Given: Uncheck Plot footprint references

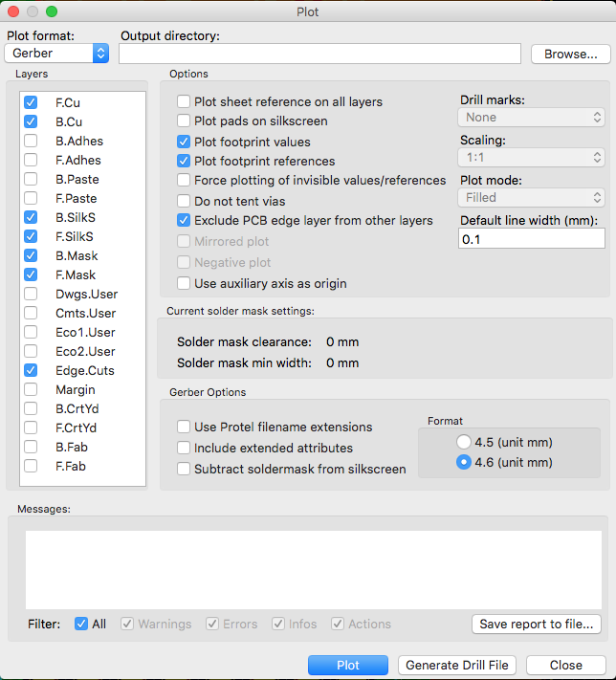Looking at the screenshot, I should 184,161.
